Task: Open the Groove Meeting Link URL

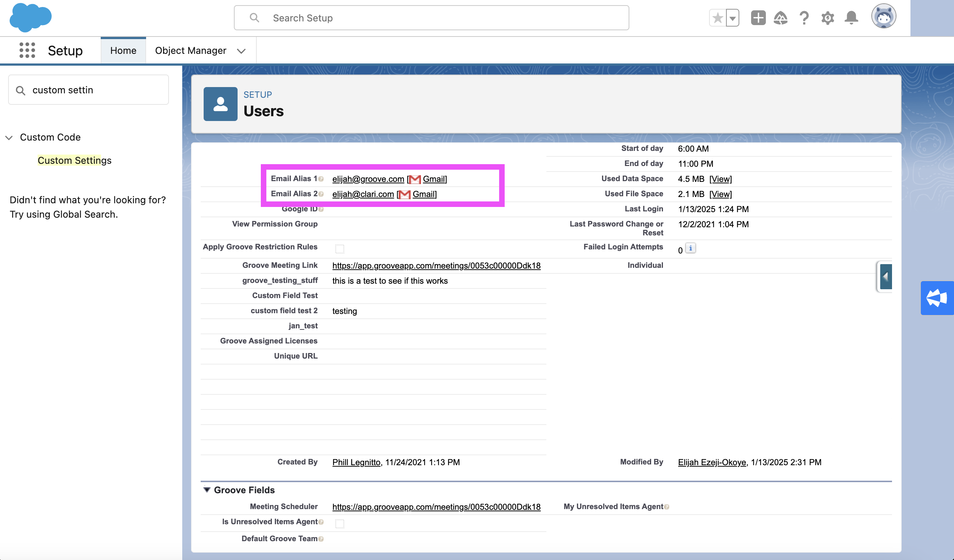Action: (x=436, y=266)
